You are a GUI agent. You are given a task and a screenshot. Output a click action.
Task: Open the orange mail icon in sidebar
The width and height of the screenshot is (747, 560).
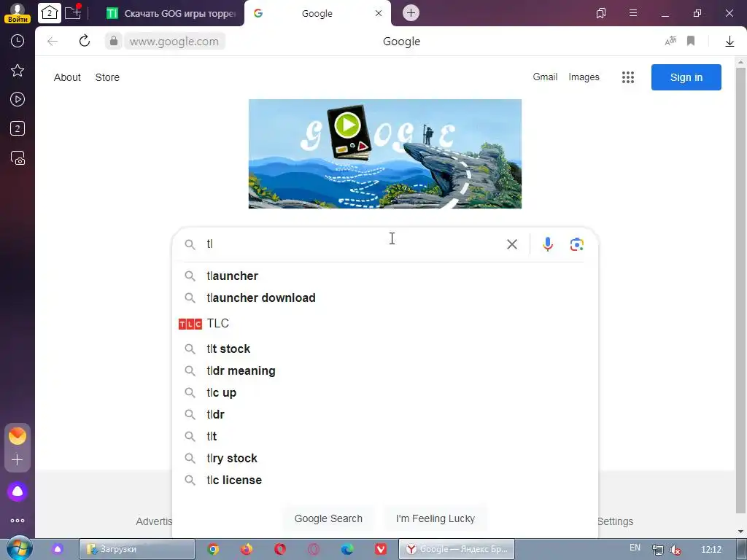pyautogui.click(x=18, y=436)
